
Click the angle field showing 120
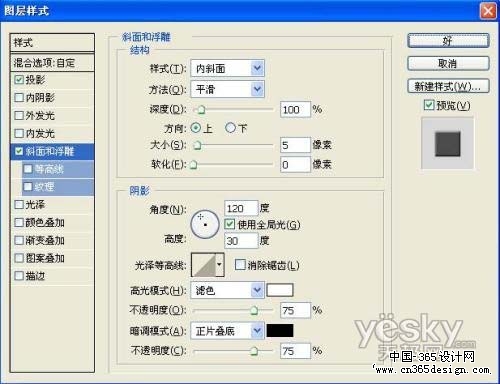(x=241, y=209)
